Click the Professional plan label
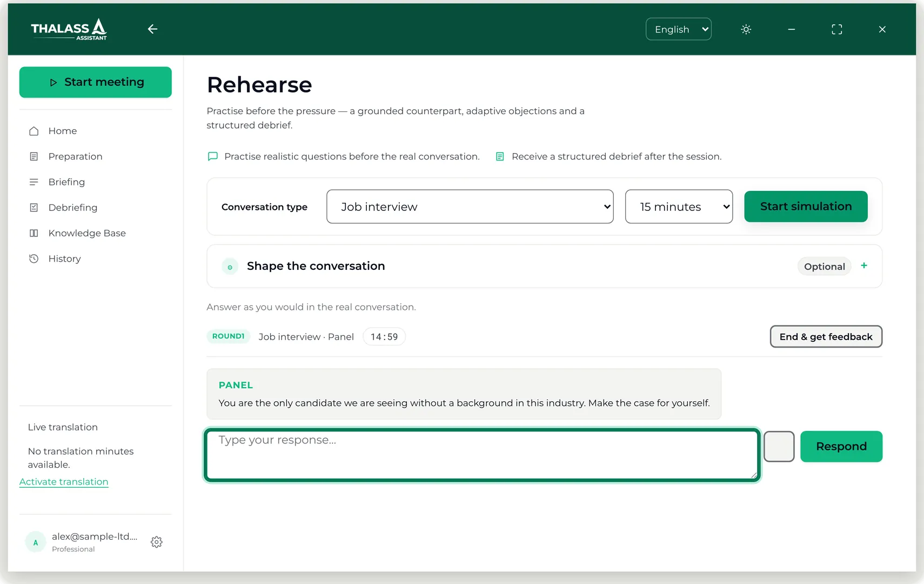 73,549
